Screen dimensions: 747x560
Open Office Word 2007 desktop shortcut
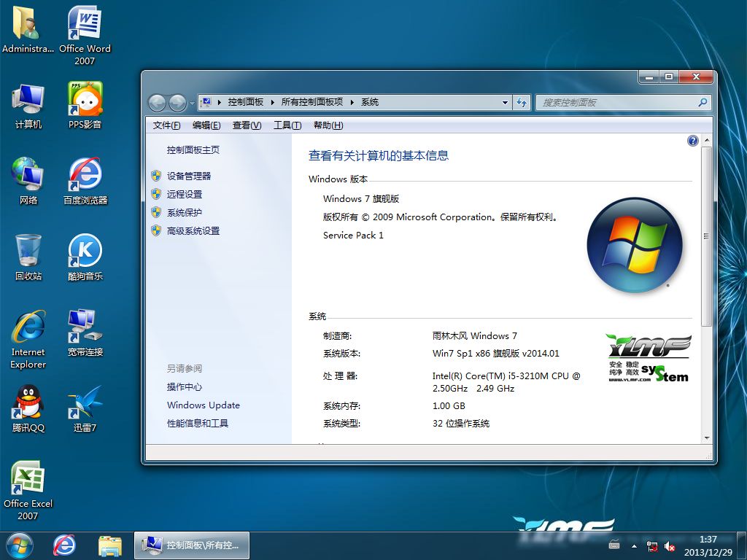(x=85, y=35)
